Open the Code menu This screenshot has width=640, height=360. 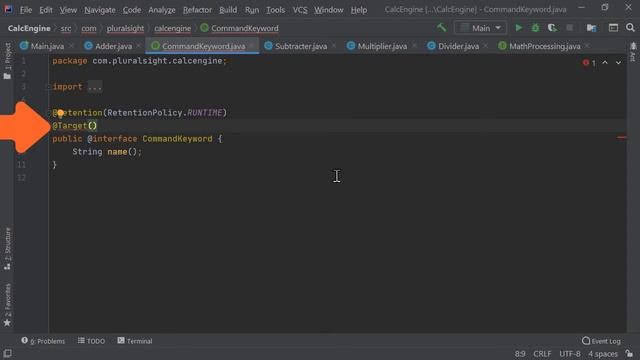(x=132, y=10)
